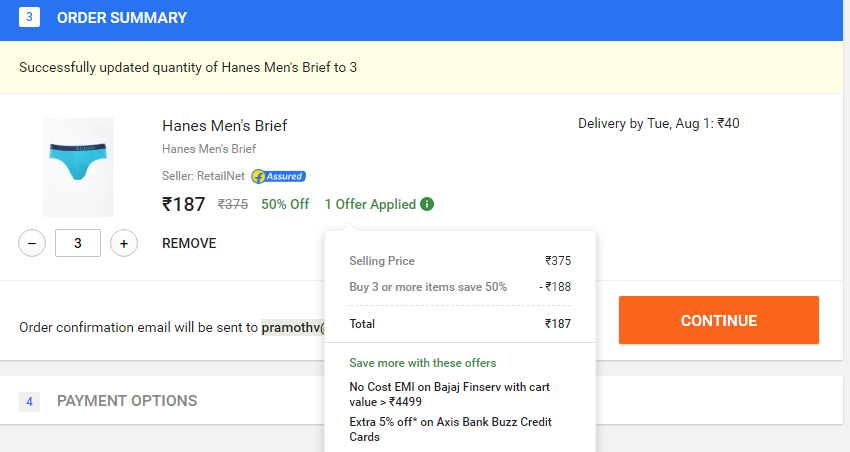Click the Axis Bank Buzz Credit Cards offer
The width and height of the screenshot is (850, 452).
click(450, 429)
